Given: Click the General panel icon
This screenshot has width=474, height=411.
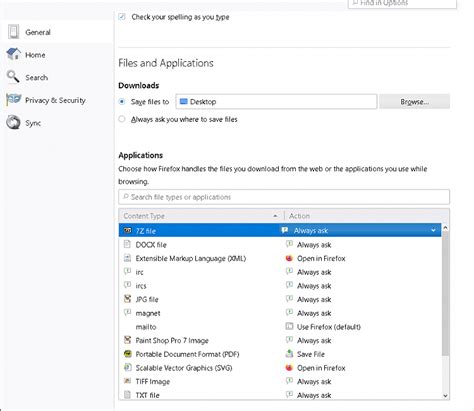Looking at the screenshot, I should click(14, 32).
